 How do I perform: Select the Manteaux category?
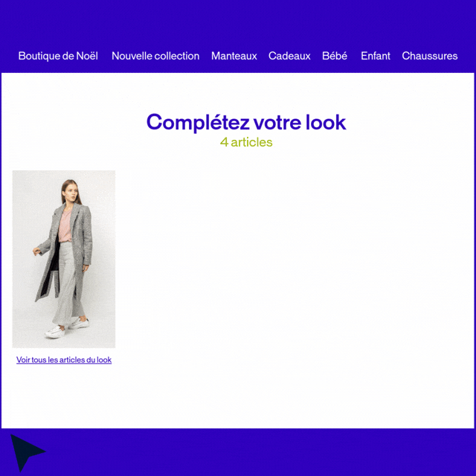pyautogui.click(x=234, y=56)
